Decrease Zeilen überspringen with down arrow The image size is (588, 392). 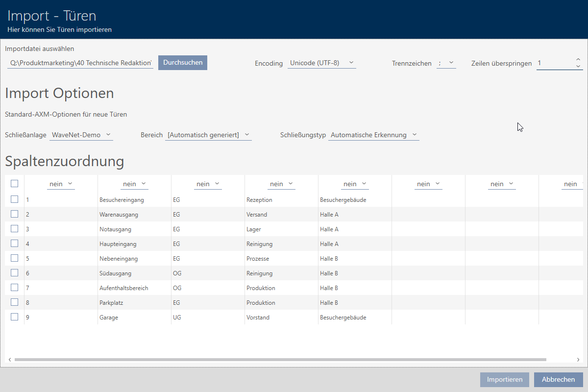coord(578,66)
